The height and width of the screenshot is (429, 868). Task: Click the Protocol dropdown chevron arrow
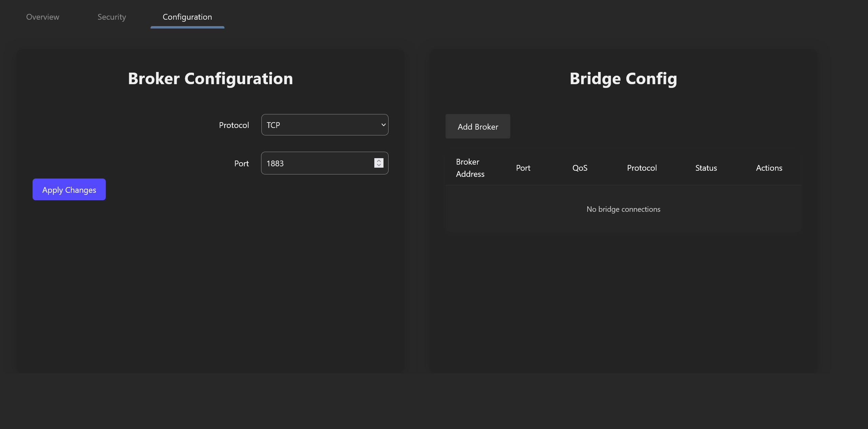click(x=383, y=125)
